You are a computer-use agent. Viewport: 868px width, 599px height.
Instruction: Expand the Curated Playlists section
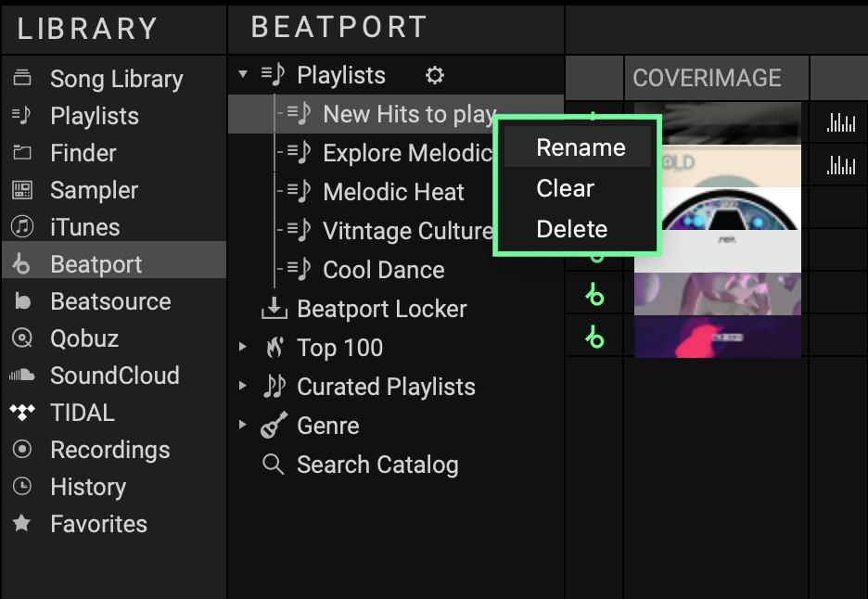click(243, 387)
